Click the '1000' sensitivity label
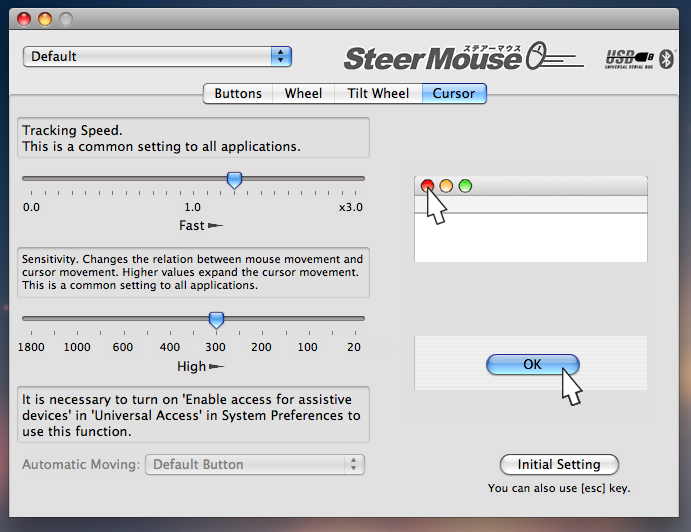Screen dimensions: 691x532 77,347
